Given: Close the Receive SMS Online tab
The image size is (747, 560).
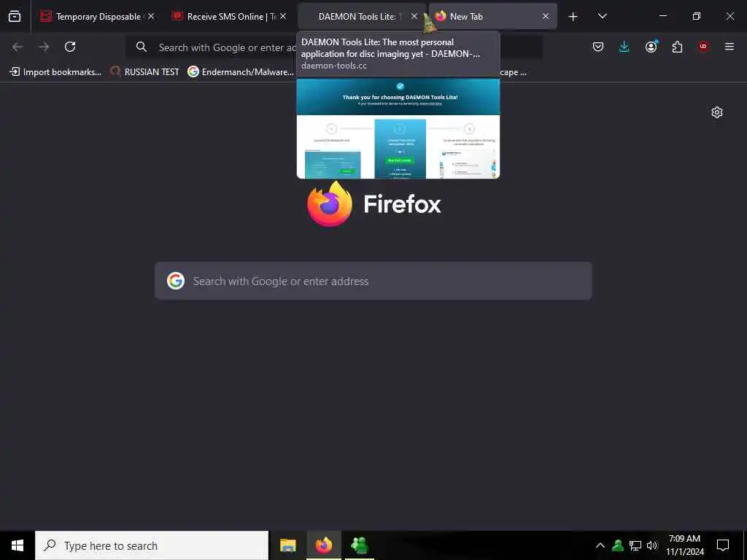Looking at the screenshot, I should (283, 16).
